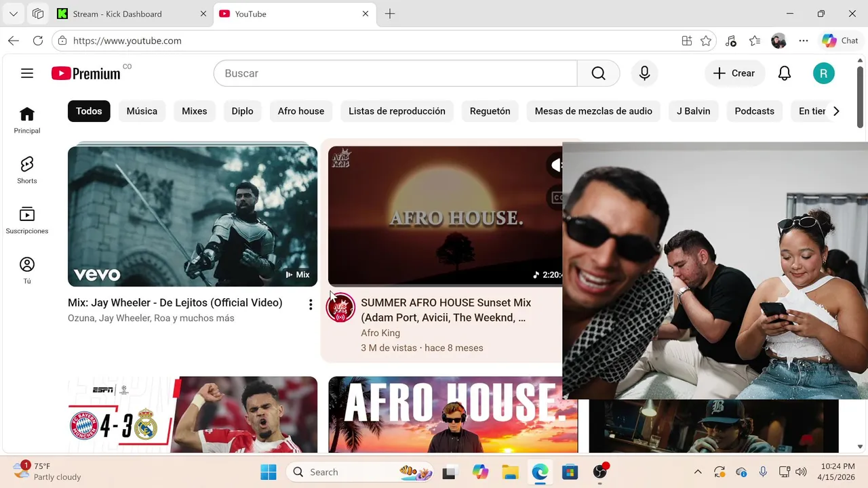This screenshot has height=488, width=868.
Task: Open the Jay Wheeler vevo mix thumbnail
Action: 193,216
